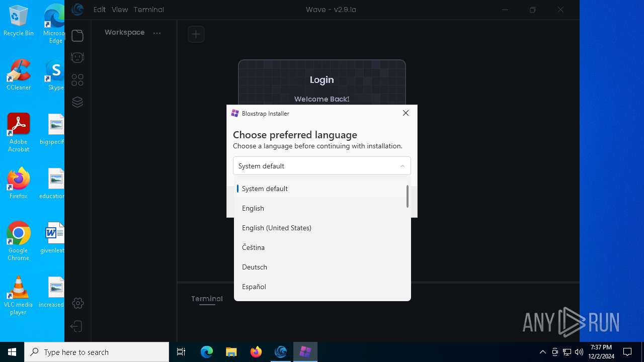Select the Terminal tab at bottom panel
644x362 pixels.
(207, 299)
